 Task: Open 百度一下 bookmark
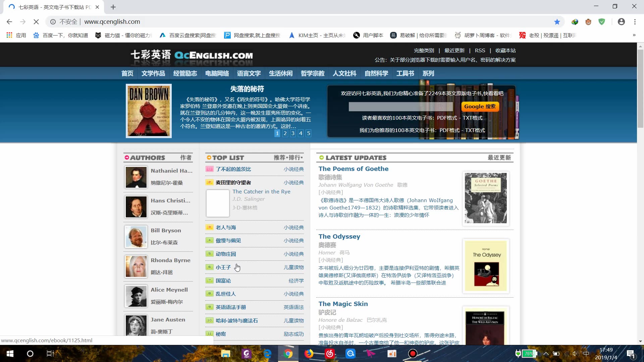(x=61, y=35)
